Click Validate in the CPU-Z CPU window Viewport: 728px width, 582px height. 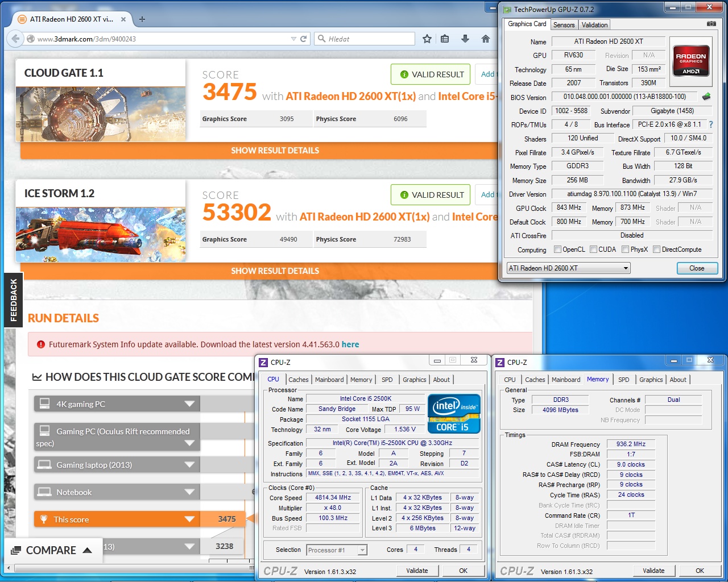[x=417, y=570]
